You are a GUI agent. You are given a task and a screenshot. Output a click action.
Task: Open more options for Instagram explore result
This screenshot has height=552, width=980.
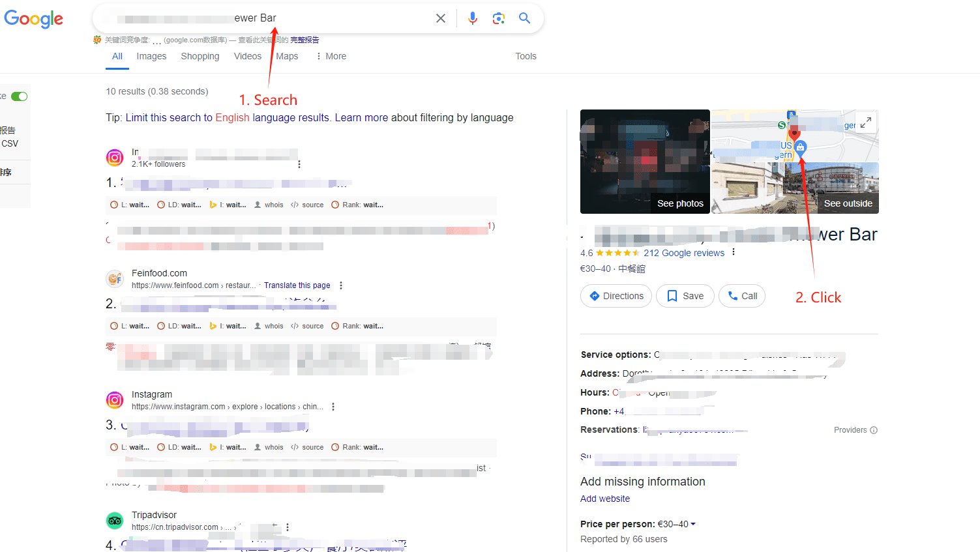point(333,407)
